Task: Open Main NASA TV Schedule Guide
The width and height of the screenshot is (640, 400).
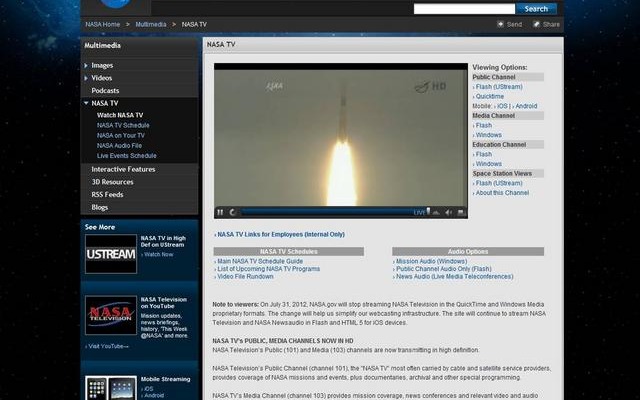Action: (x=260, y=261)
